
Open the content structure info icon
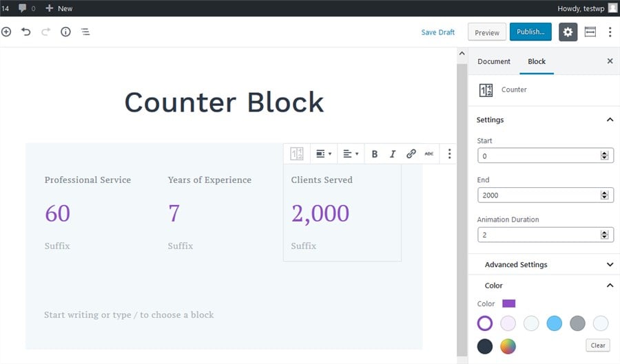point(65,32)
